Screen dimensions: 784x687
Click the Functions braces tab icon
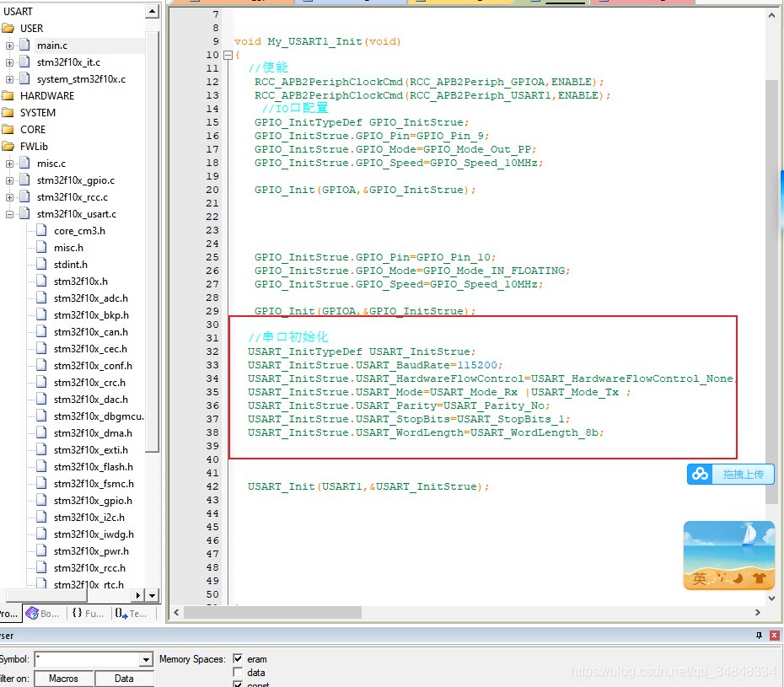[77, 613]
